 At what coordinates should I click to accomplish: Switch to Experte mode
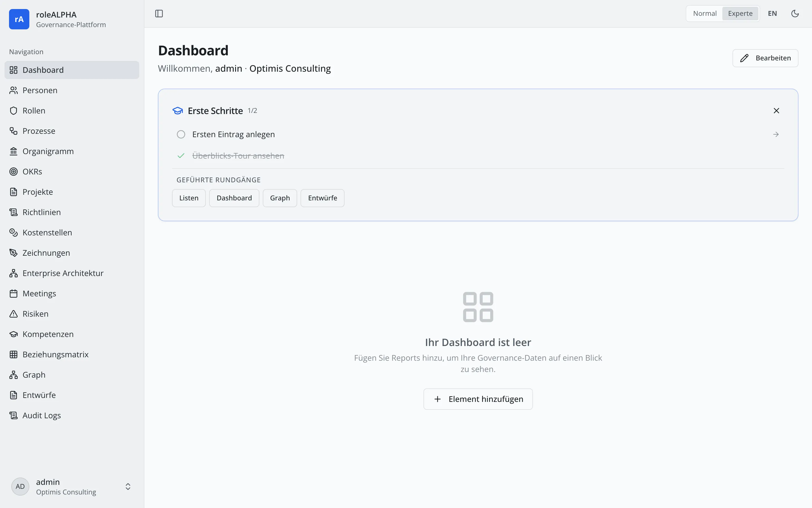coord(740,14)
